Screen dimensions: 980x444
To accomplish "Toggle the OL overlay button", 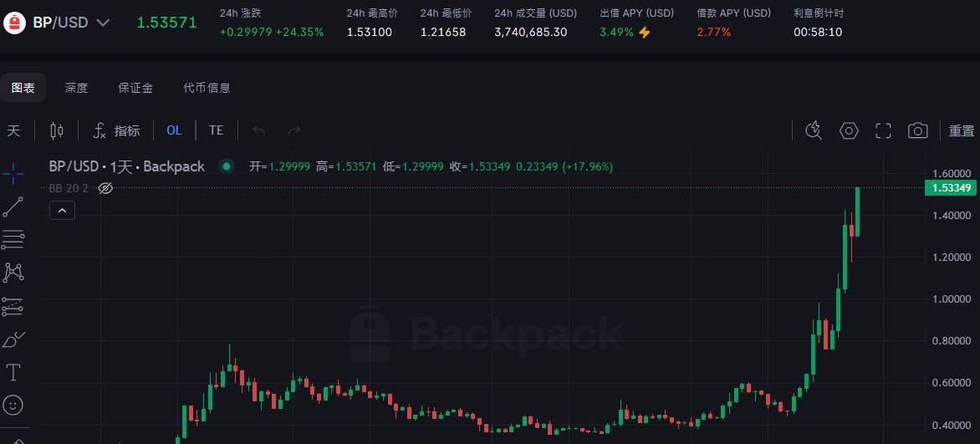I will [174, 130].
